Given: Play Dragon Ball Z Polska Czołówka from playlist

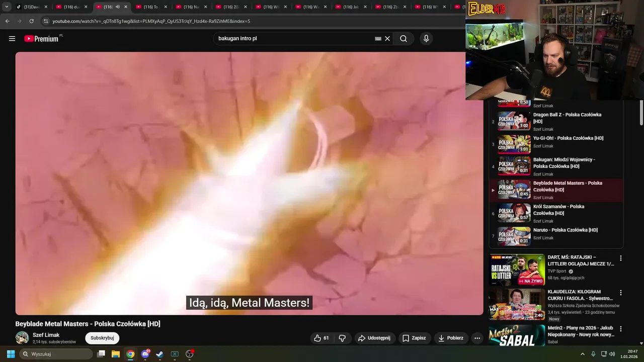Looking at the screenshot, I should (x=556, y=121).
